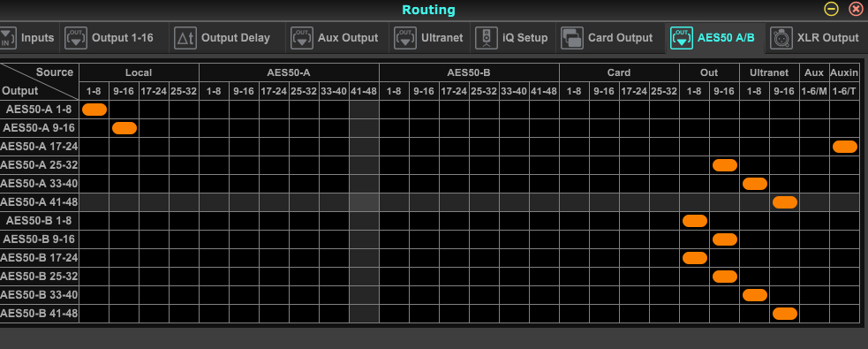The height and width of the screenshot is (349, 868).
Task: Toggle AES50-B 1-8 from Out 1-8
Action: click(695, 221)
